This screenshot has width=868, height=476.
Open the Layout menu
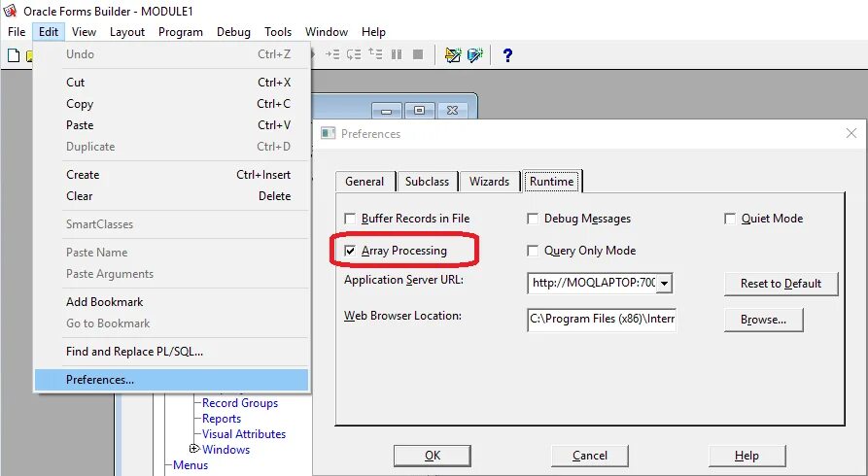pos(127,32)
